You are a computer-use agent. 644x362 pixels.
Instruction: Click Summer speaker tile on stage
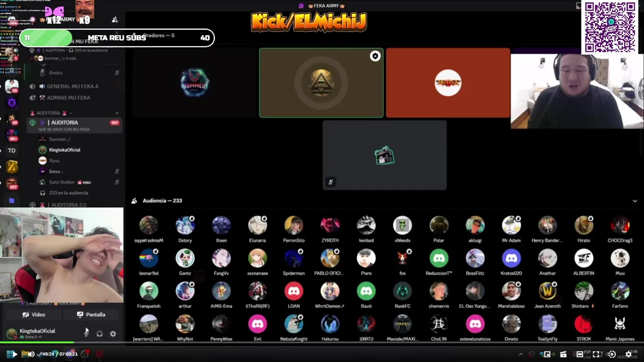pos(195,83)
